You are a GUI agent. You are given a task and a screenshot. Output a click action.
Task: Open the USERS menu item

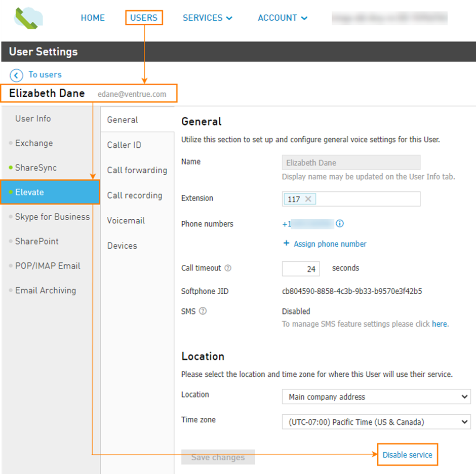coord(144,18)
